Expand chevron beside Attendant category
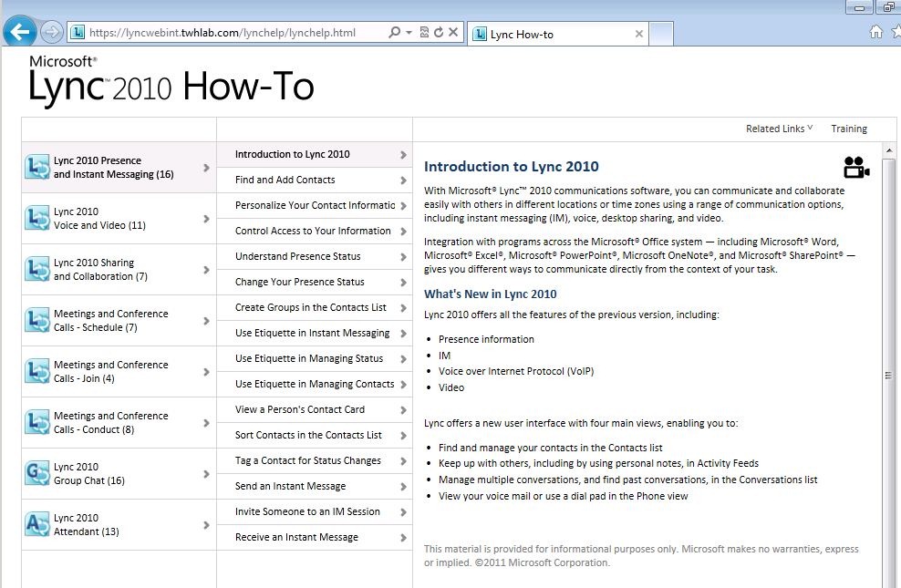Image resolution: width=901 pixels, height=588 pixels. pos(206,525)
